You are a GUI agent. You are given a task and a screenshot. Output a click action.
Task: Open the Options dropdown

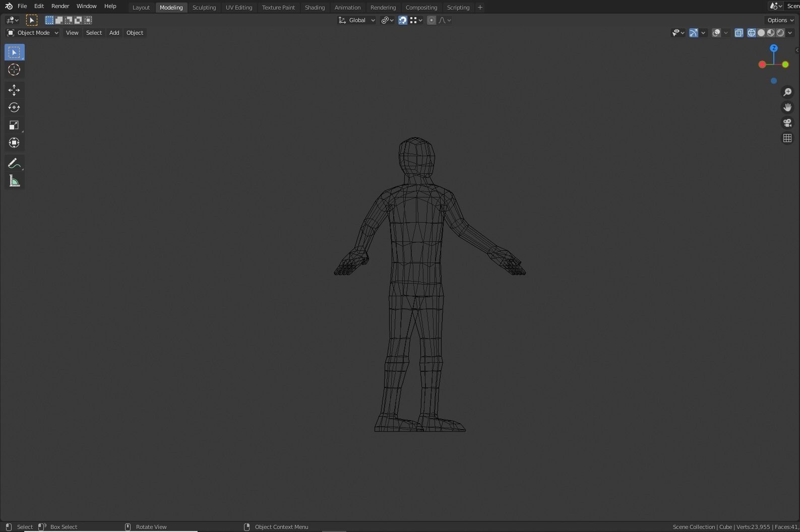[780, 20]
